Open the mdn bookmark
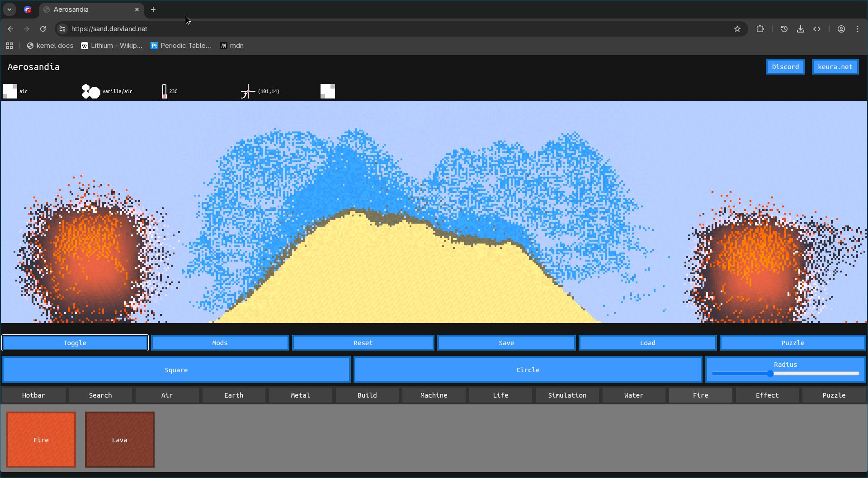 coord(232,46)
